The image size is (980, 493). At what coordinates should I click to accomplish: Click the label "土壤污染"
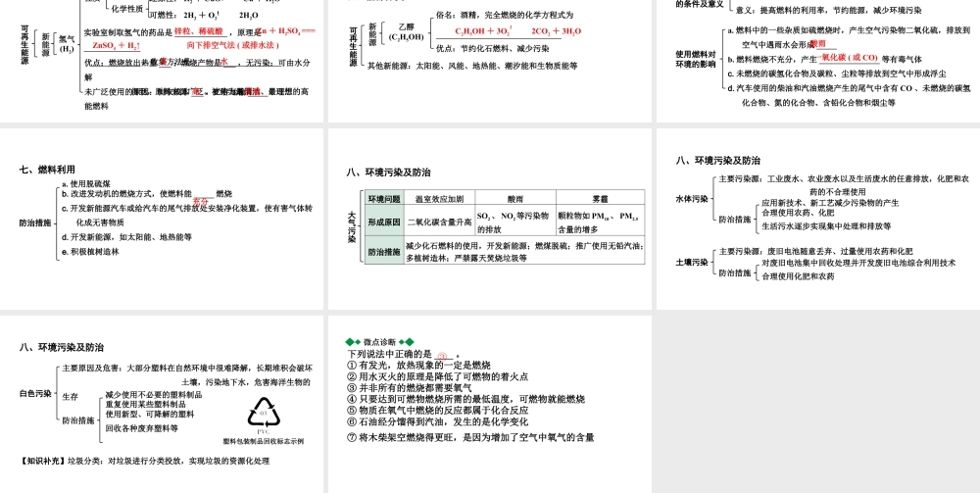pos(692,262)
